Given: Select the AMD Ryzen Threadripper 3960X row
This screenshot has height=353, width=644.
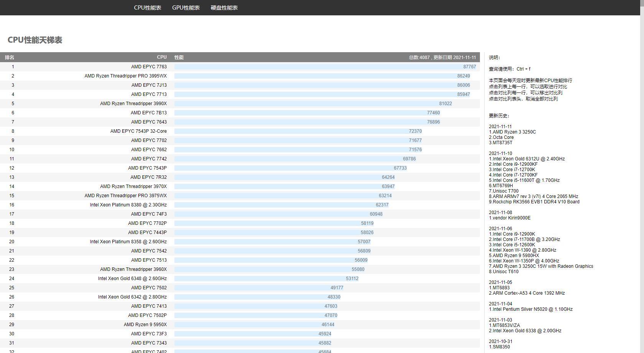Looking at the screenshot, I should pyautogui.click(x=133, y=269).
